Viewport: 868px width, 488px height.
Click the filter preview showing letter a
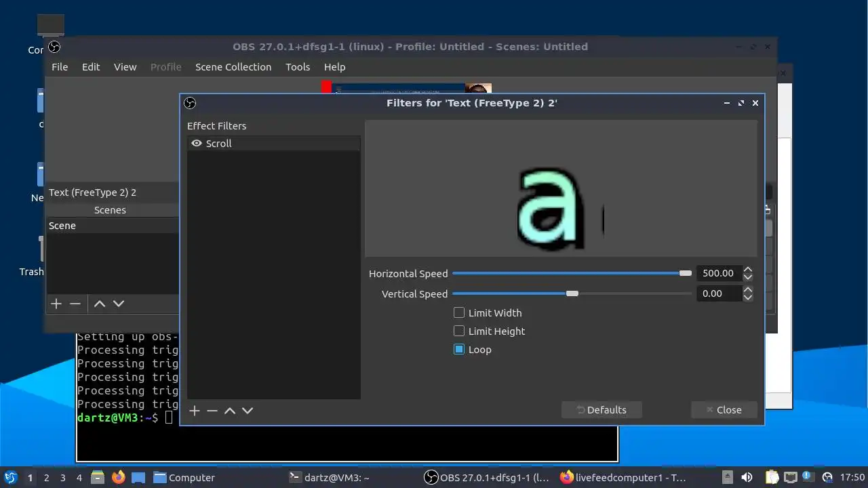coord(561,188)
